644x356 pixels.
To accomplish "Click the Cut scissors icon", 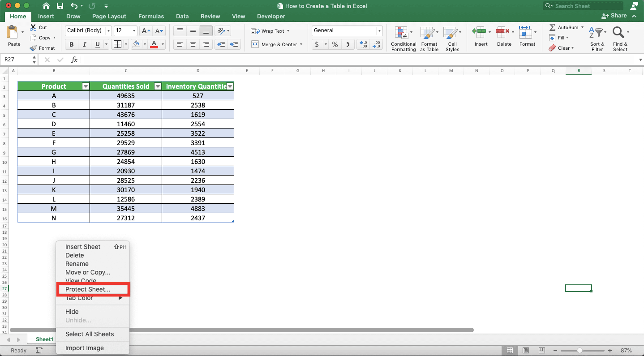I will click(33, 27).
